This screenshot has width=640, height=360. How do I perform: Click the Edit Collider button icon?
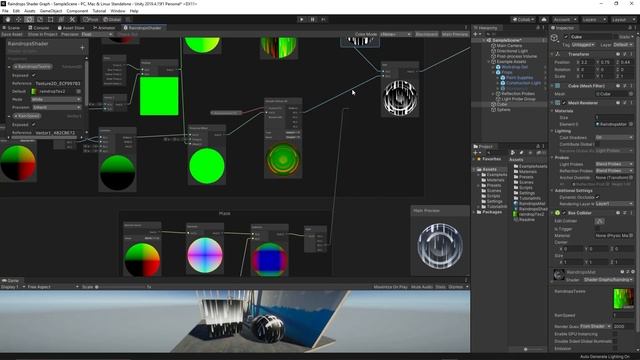[x=599, y=221]
